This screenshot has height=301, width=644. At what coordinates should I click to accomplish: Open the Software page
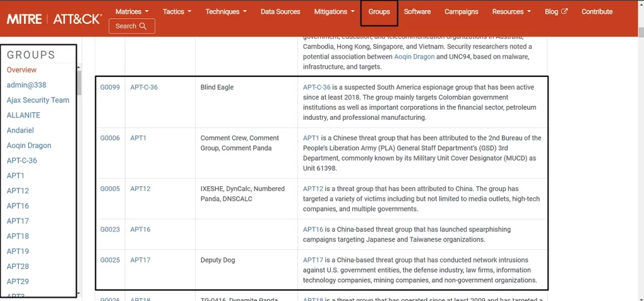click(418, 11)
